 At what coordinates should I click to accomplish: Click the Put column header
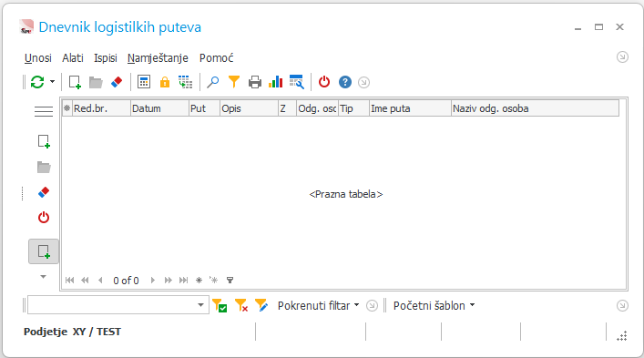[x=205, y=108]
